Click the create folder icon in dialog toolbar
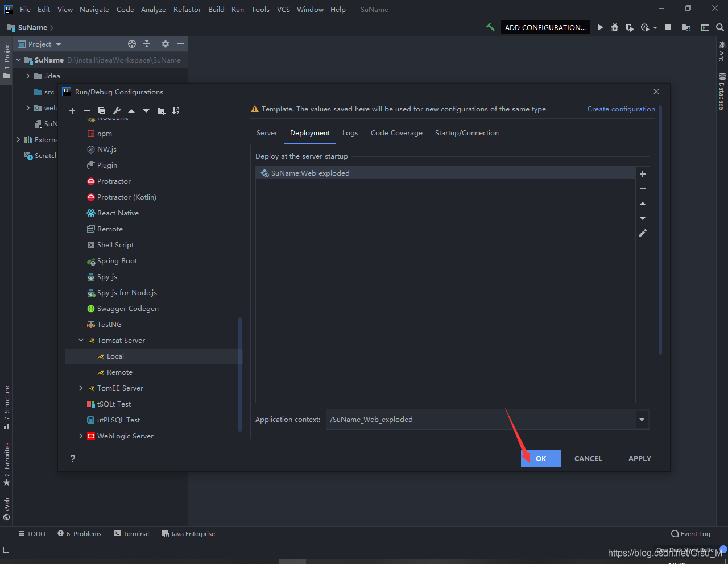 tap(162, 111)
